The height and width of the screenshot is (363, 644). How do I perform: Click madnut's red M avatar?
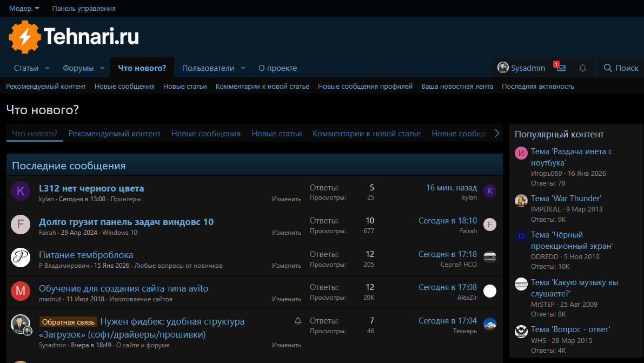(x=21, y=291)
